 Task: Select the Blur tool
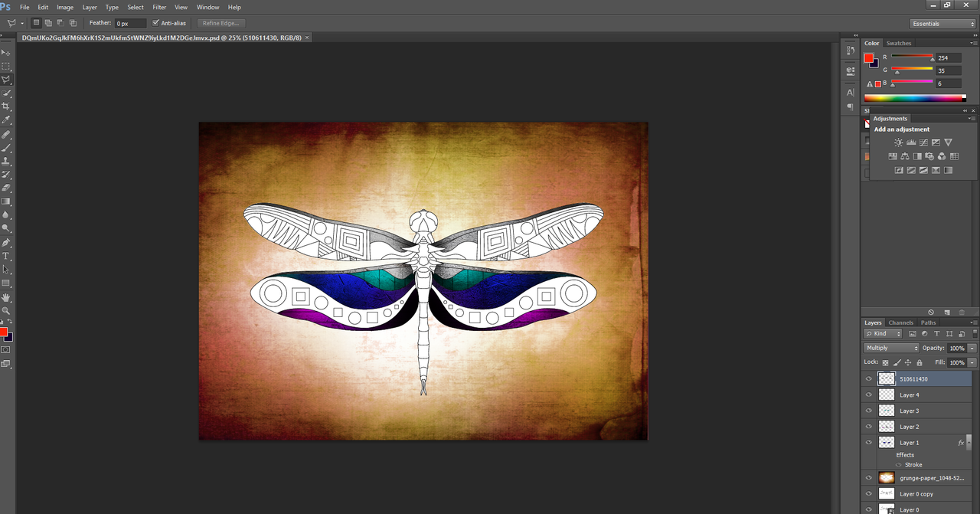coord(6,215)
